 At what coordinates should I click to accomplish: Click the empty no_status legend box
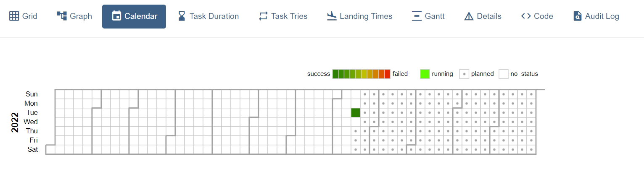504,74
